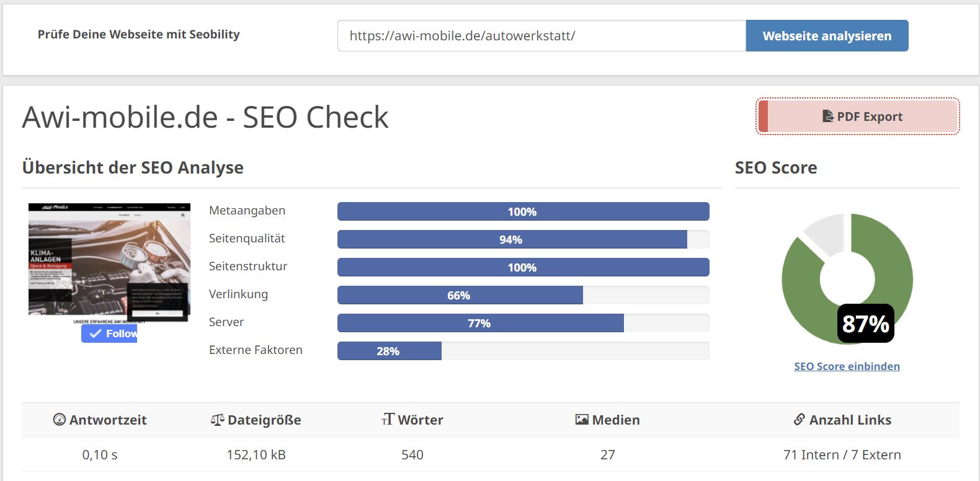Screen dimensions: 980x481
Task: Click the 71 Intern / 7 Extern value
Action: point(842,454)
